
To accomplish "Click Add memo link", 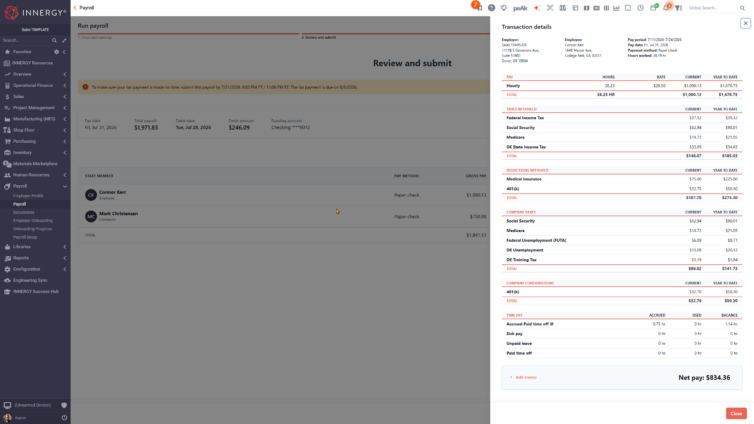I will tap(523, 377).
